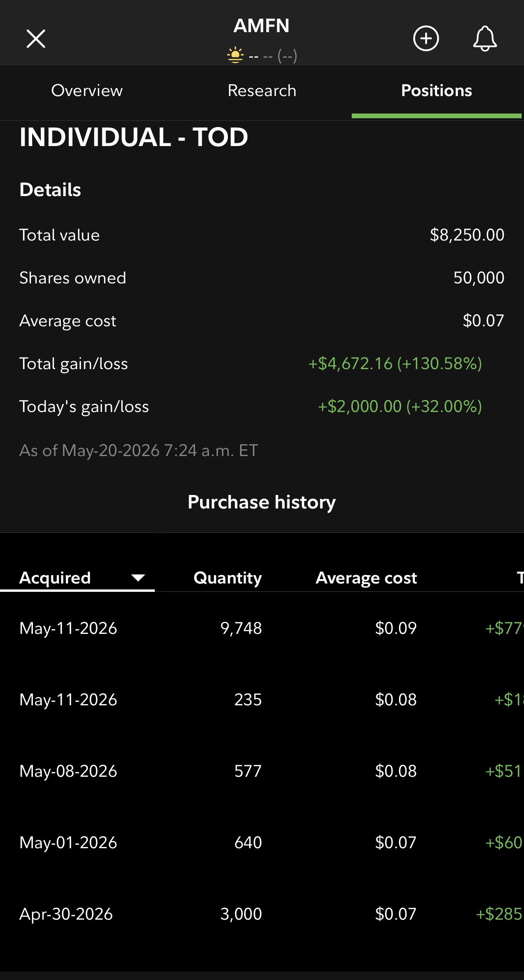The image size is (524, 980).
Task: Select the May-01-2026 purchase row
Action: 262,843
